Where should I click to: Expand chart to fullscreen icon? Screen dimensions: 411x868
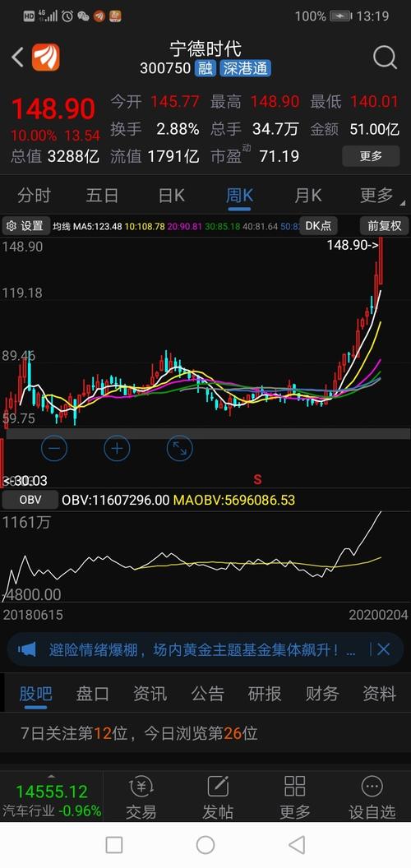pyautogui.click(x=179, y=449)
